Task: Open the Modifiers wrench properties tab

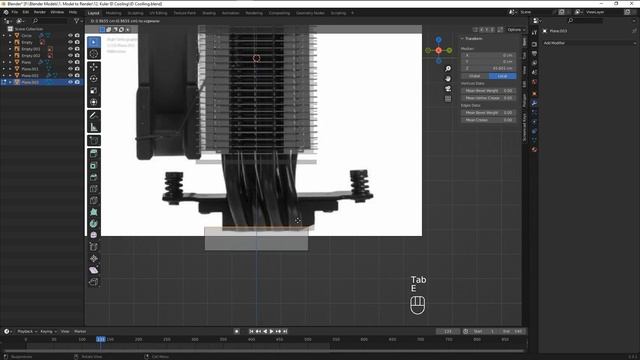Action: pyautogui.click(x=534, y=103)
